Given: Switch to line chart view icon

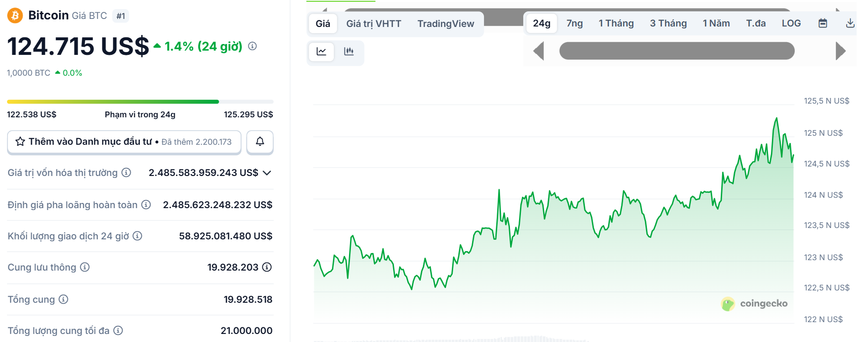Looking at the screenshot, I should pos(322,52).
